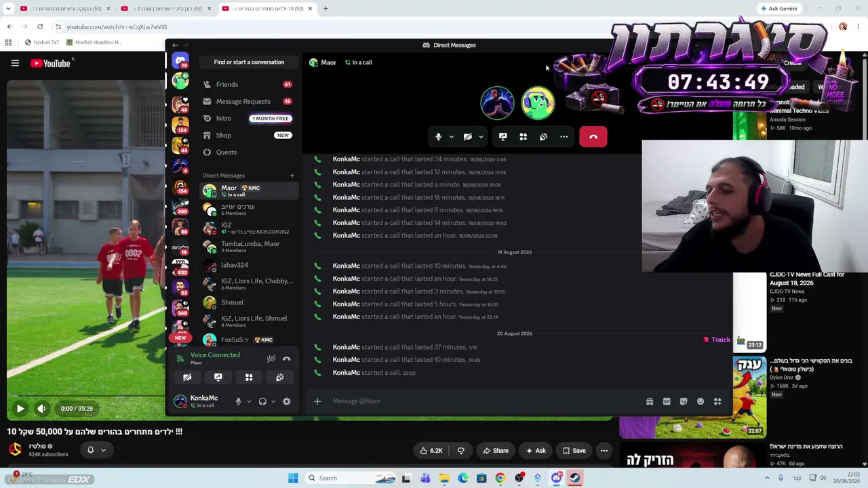This screenshot has width=868, height=488.
Task: Open camera options arrow in call controls
Action: 481,137
